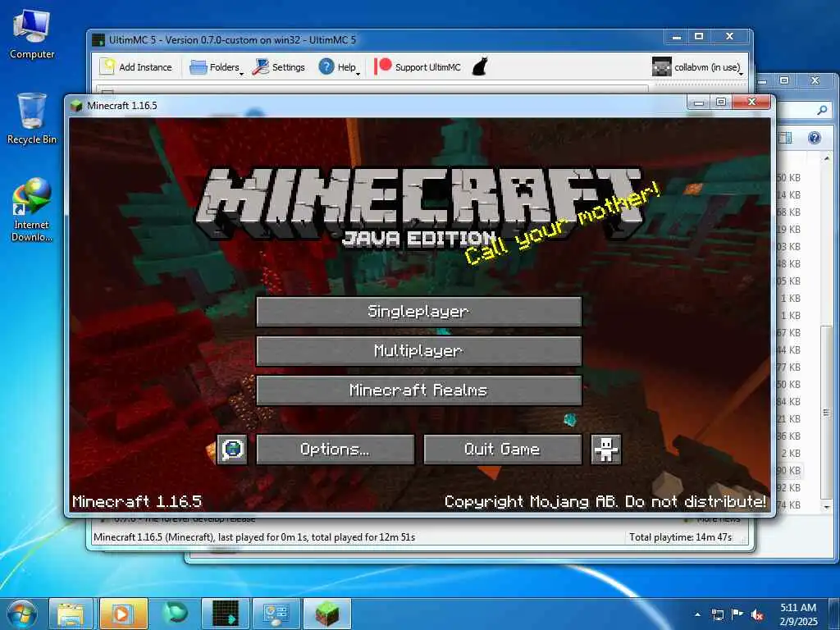840x630 pixels.
Task: Expand the Help menu in UltimMC
Action: (x=339, y=67)
